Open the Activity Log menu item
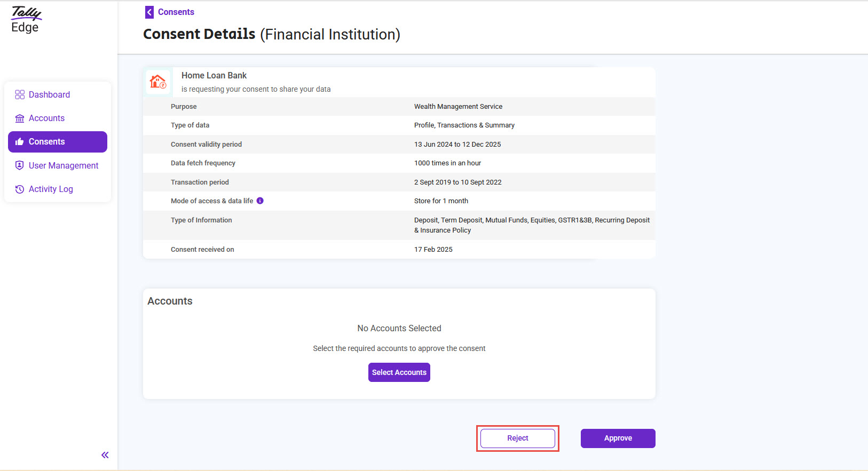The width and height of the screenshot is (868, 471). (x=51, y=189)
